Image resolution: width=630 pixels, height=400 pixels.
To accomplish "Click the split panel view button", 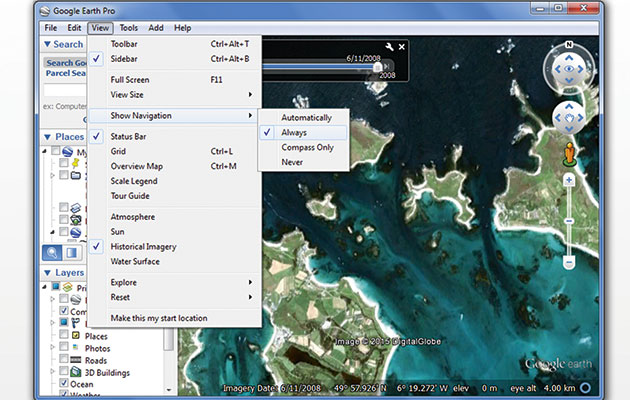I will click(x=72, y=253).
